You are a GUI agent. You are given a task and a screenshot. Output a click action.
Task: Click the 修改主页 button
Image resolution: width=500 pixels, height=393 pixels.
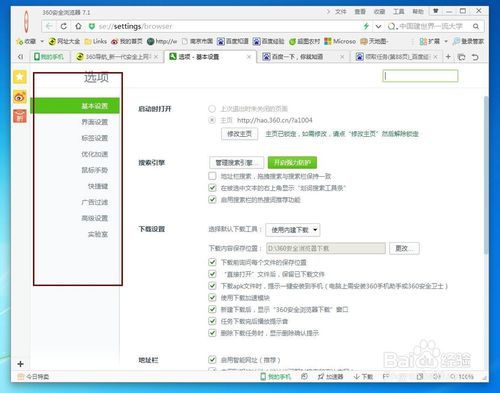(239, 134)
